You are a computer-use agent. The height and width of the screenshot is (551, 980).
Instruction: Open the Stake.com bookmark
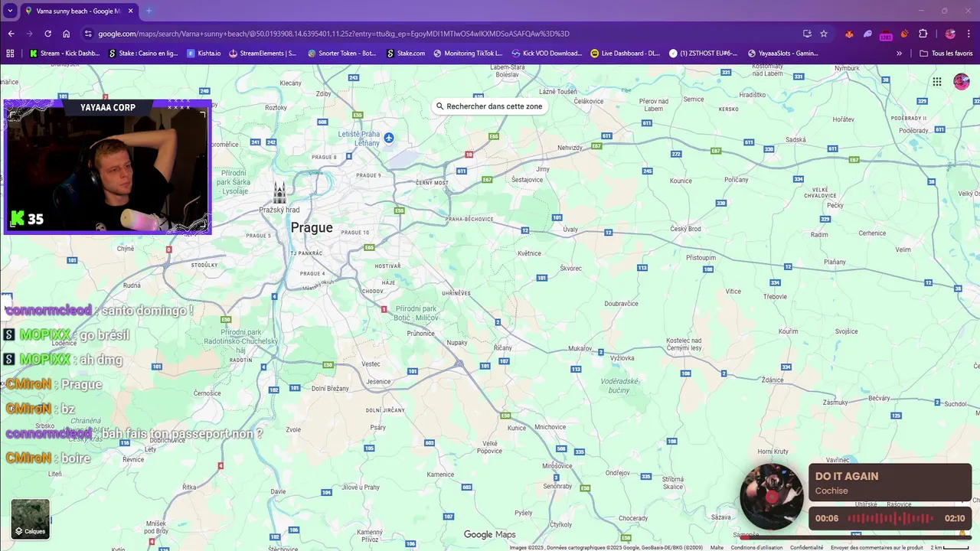click(406, 54)
